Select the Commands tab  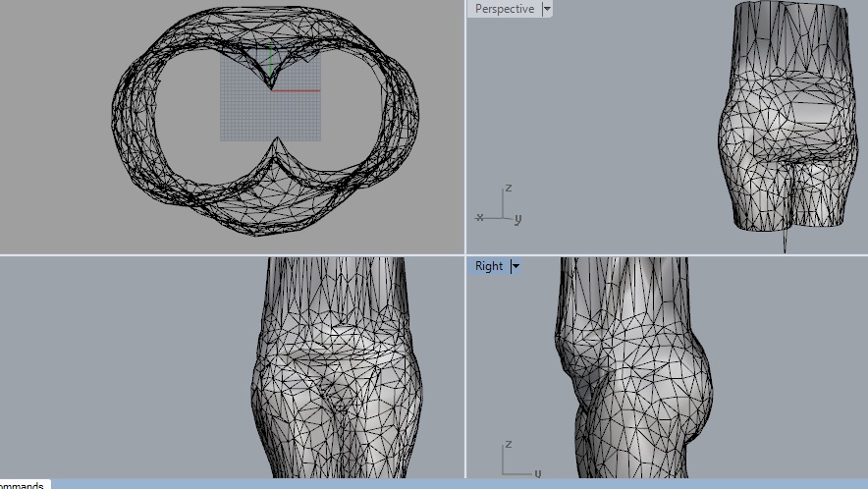click(x=23, y=484)
